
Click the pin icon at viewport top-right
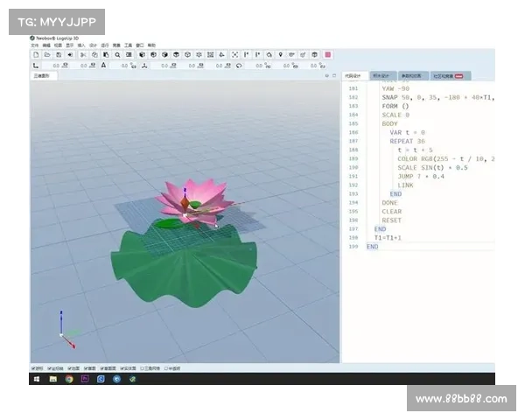(x=327, y=76)
